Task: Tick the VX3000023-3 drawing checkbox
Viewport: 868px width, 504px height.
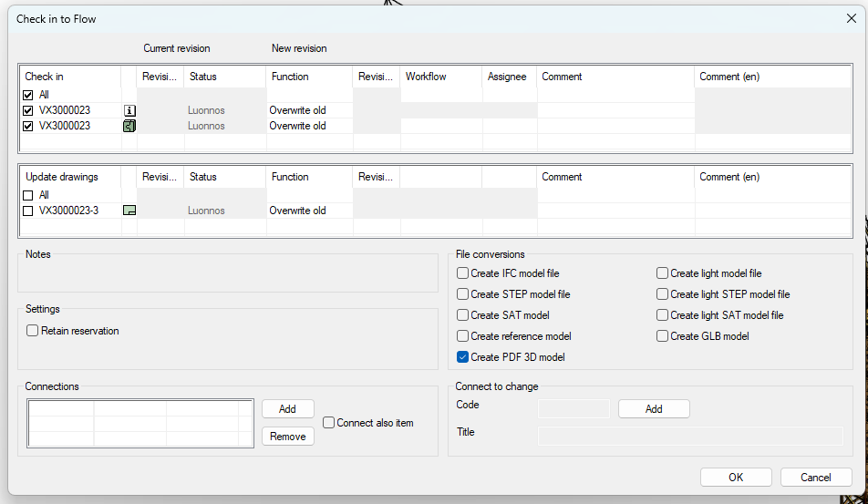Action: (29, 211)
